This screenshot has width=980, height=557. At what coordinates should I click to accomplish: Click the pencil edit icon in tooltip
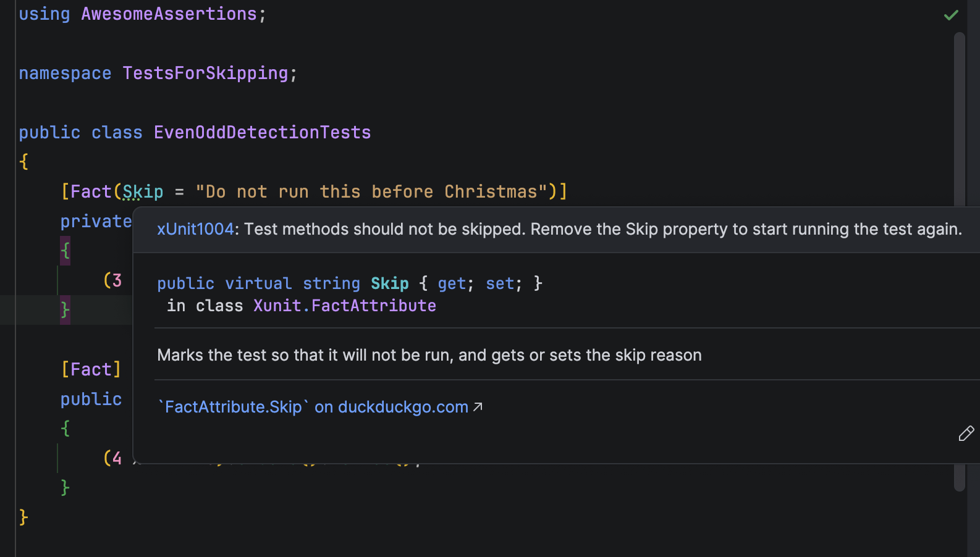(x=966, y=433)
